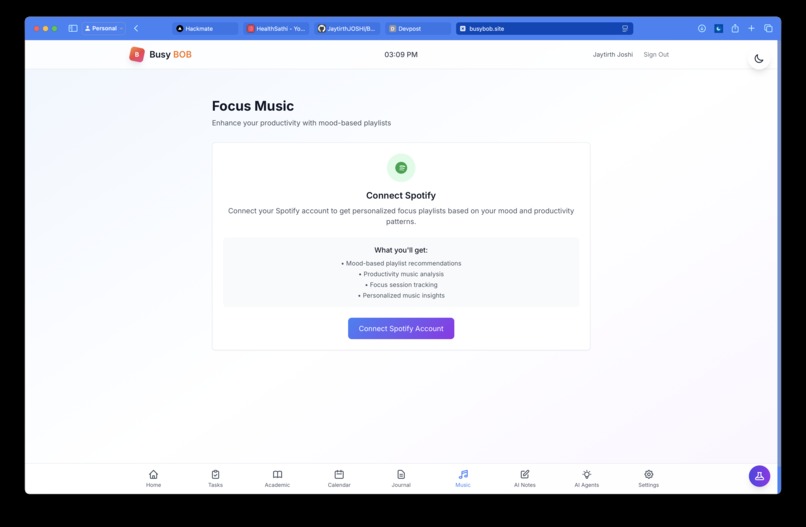
Task: Click the Focus Music heading
Action: tap(253, 106)
